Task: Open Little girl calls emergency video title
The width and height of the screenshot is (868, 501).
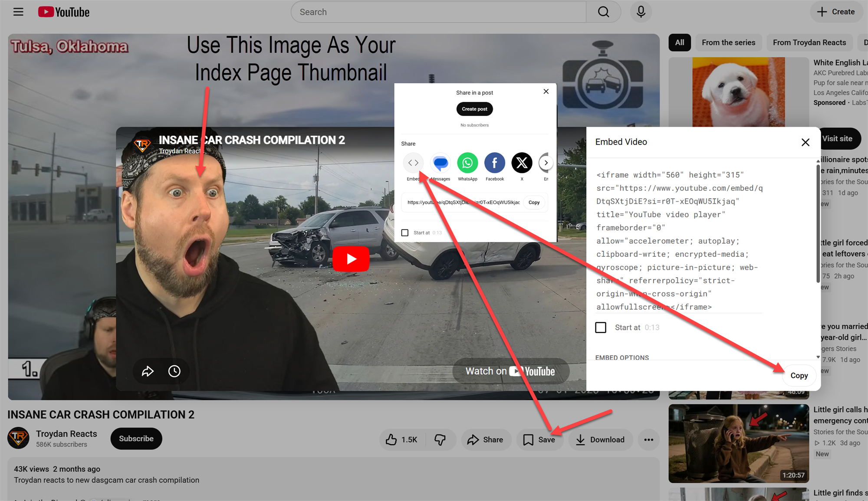Action: [x=840, y=415]
